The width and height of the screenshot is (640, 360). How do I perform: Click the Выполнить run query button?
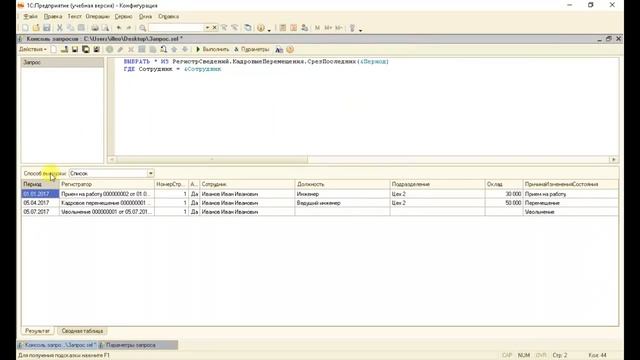pyautogui.click(x=212, y=49)
